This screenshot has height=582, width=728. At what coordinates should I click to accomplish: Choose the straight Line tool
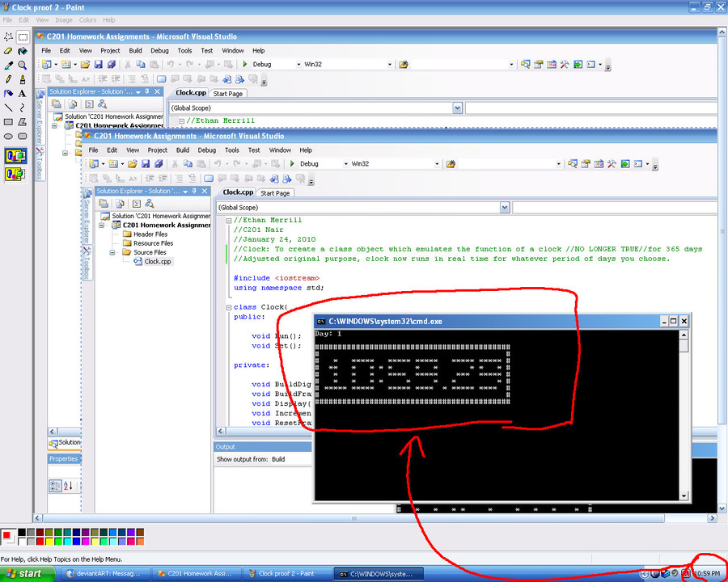(8, 108)
